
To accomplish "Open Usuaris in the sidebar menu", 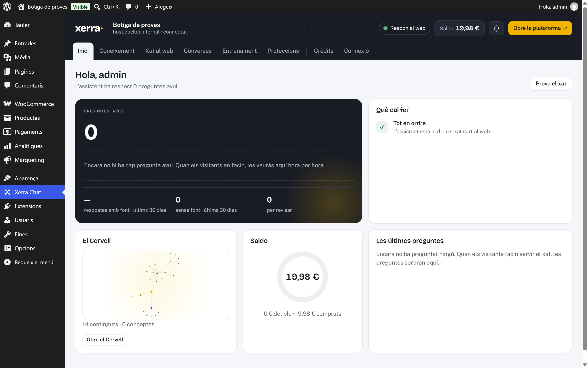I will 32,220.
